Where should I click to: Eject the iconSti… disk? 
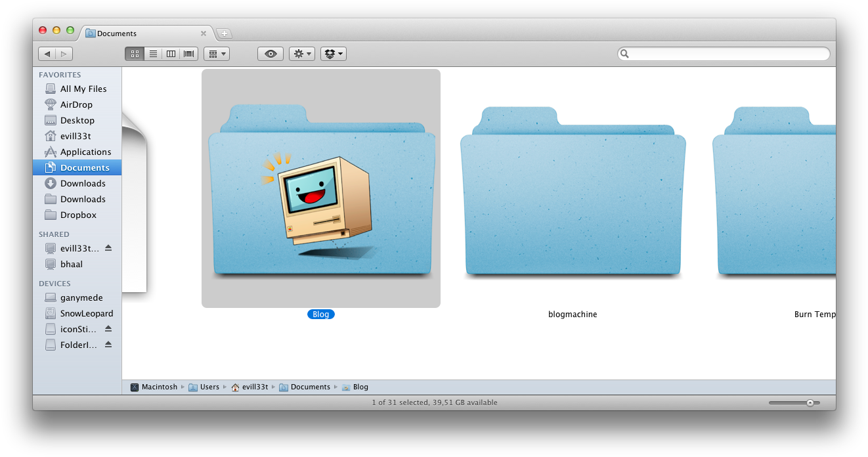[108, 329]
